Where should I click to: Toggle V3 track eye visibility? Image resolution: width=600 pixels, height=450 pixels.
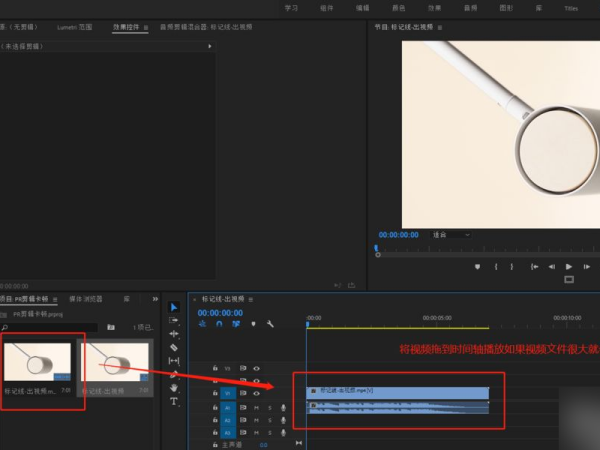pos(256,369)
